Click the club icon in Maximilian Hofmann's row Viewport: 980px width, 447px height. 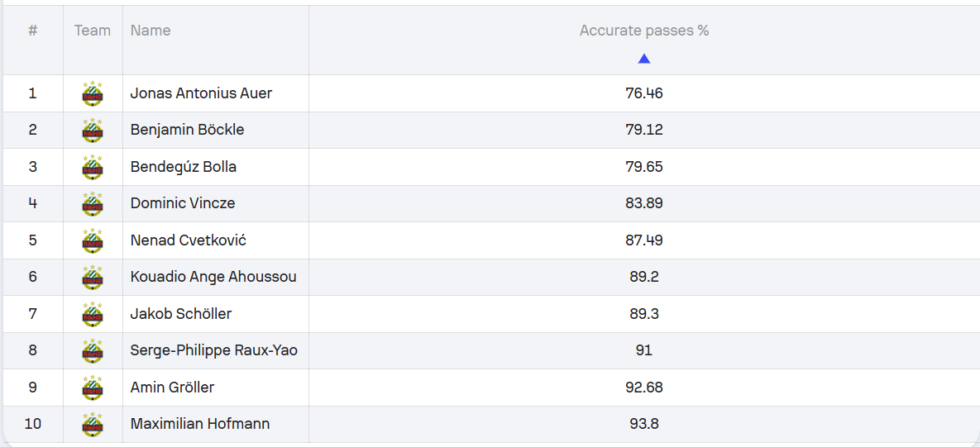click(x=93, y=425)
